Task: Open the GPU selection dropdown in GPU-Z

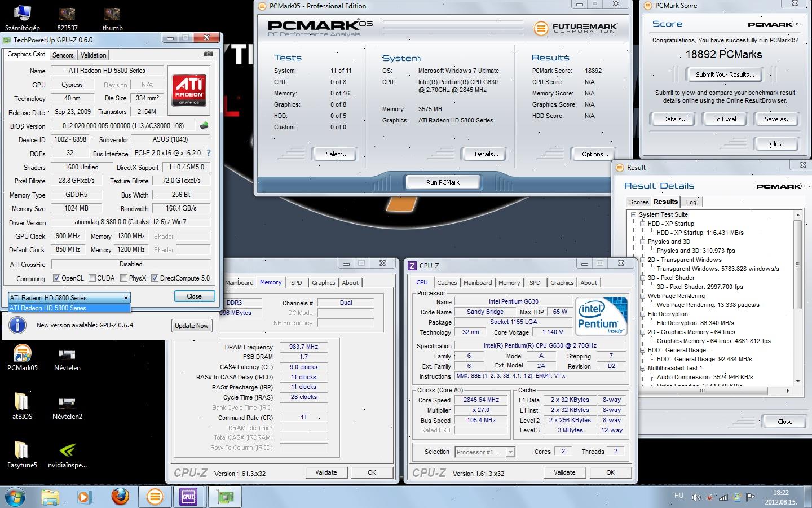Action: click(69, 297)
